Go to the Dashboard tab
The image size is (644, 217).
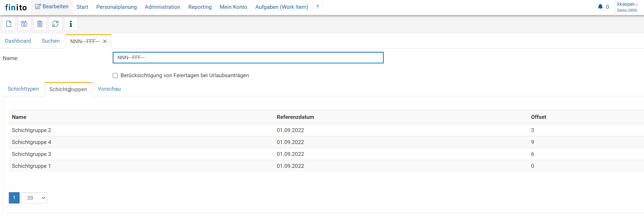click(18, 41)
